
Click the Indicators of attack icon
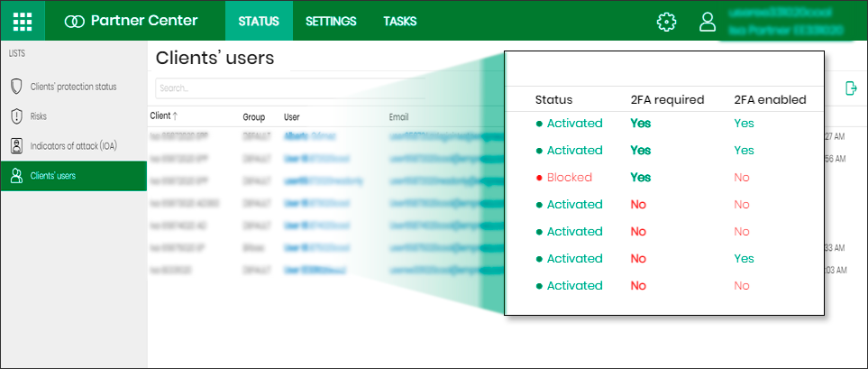click(16, 146)
